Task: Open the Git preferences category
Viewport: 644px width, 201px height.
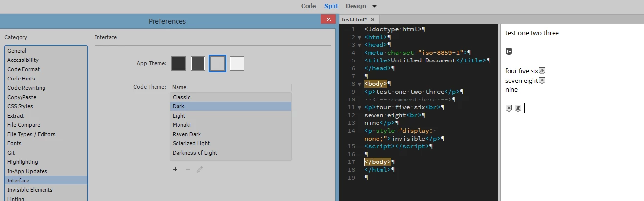Action: coord(46,153)
